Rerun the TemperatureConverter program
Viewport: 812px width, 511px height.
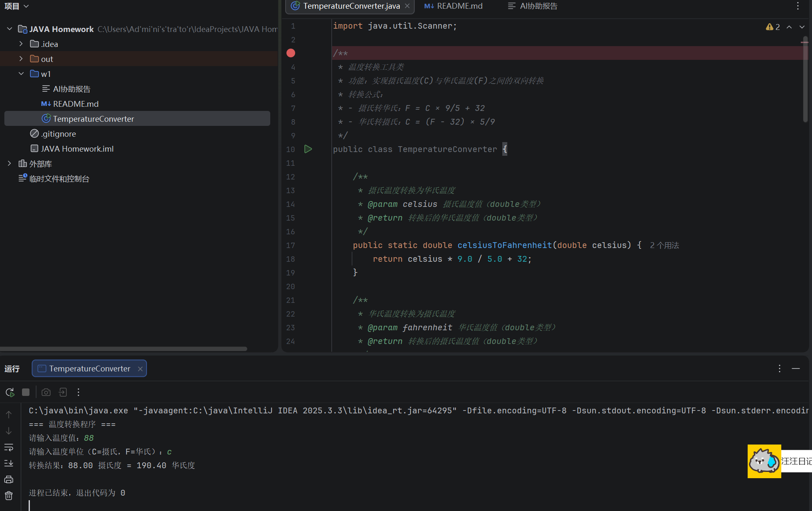[10, 392]
